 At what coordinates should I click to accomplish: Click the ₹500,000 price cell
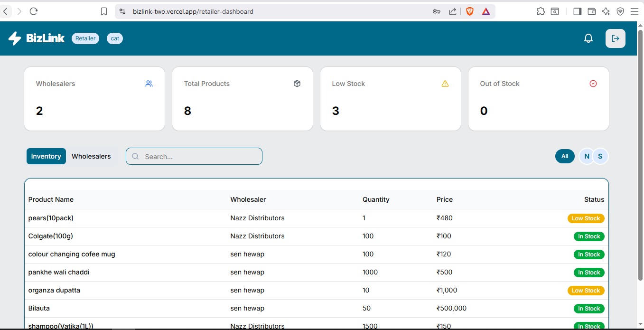(x=451, y=308)
